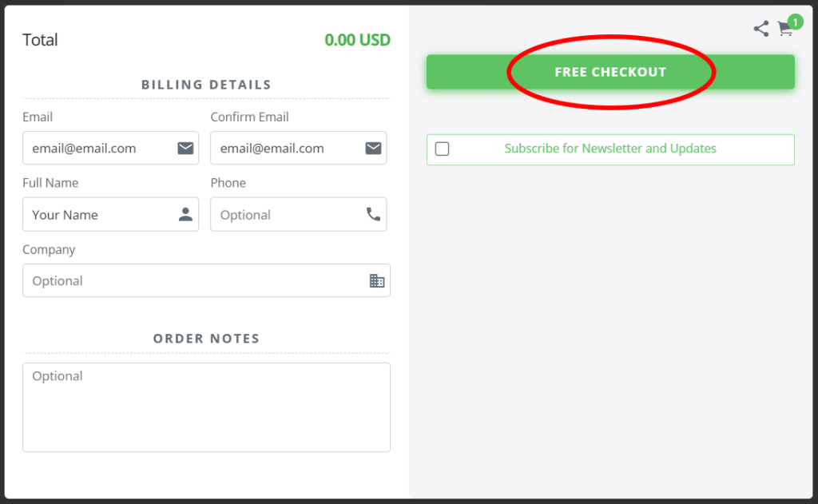Click person icon in Full Name field
The image size is (818, 504).
185,214
